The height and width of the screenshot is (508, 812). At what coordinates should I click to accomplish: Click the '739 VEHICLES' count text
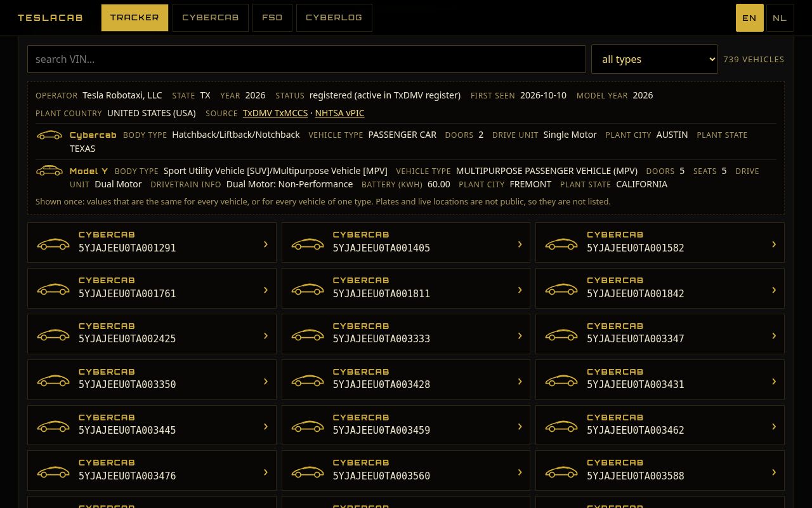pyautogui.click(x=754, y=59)
